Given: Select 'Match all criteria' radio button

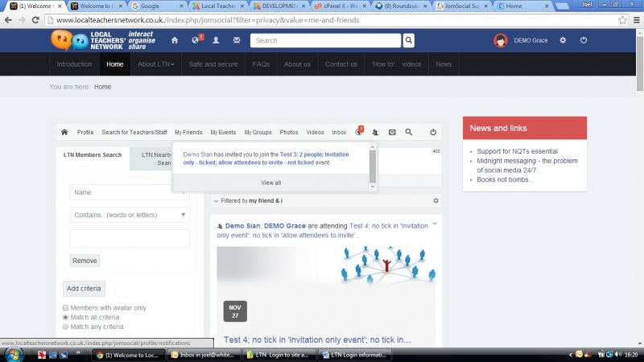Looking at the screenshot, I should pyautogui.click(x=66, y=317).
